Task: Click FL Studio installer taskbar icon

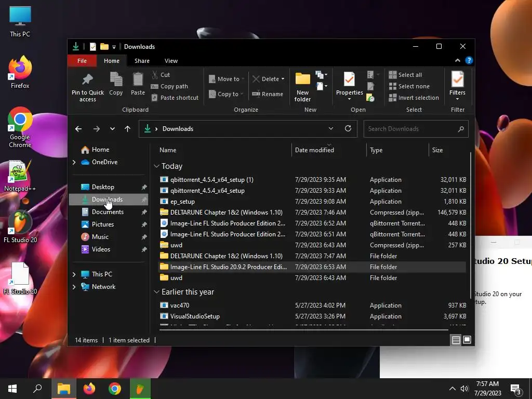Action: click(140, 389)
